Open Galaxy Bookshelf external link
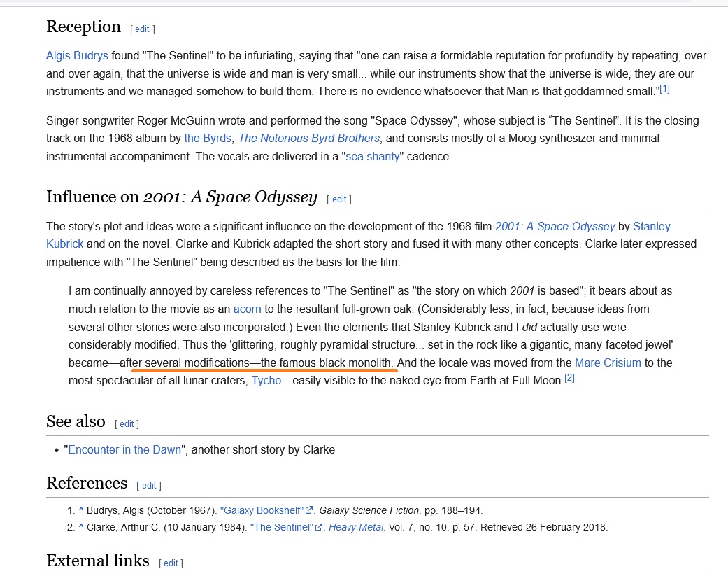This screenshot has width=728, height=576. [x=266, y=510]
